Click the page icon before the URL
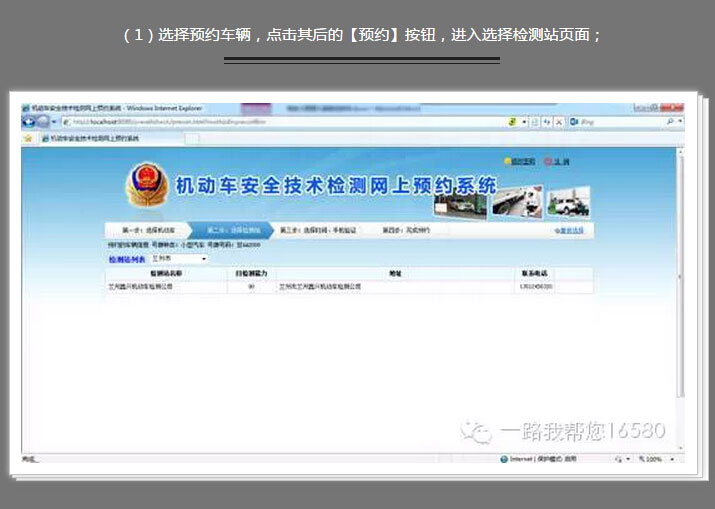 [67, 122]
